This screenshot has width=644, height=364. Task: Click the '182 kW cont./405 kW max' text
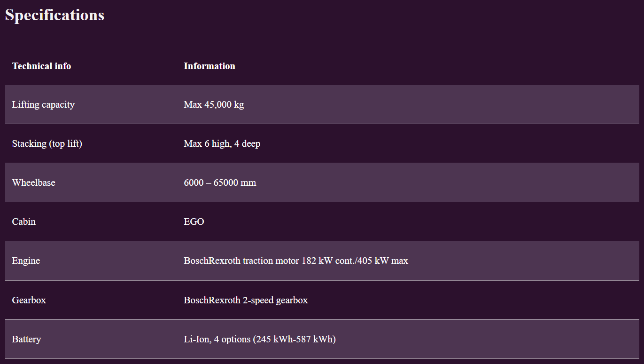tap(354, 261)
